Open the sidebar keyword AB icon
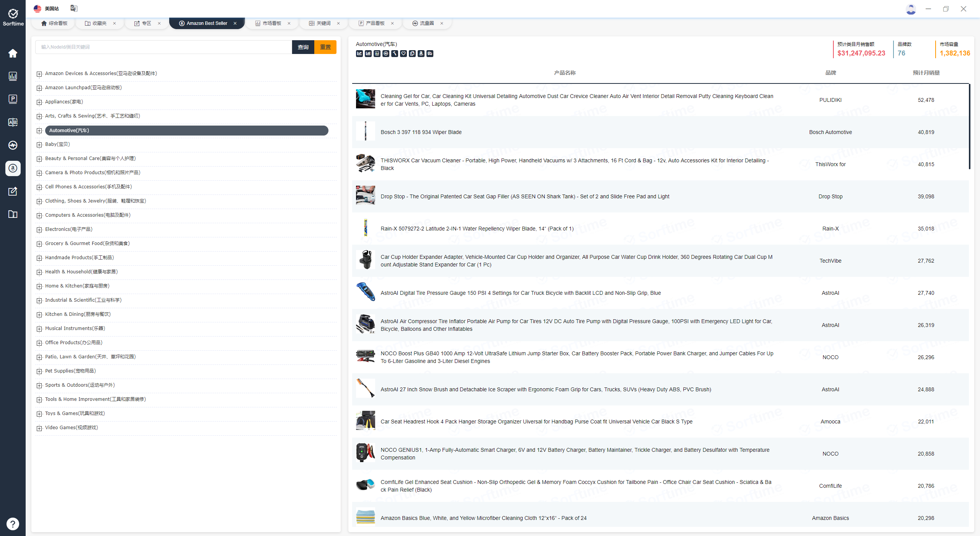This screenshot has height=536, width=980. (13, 122)
